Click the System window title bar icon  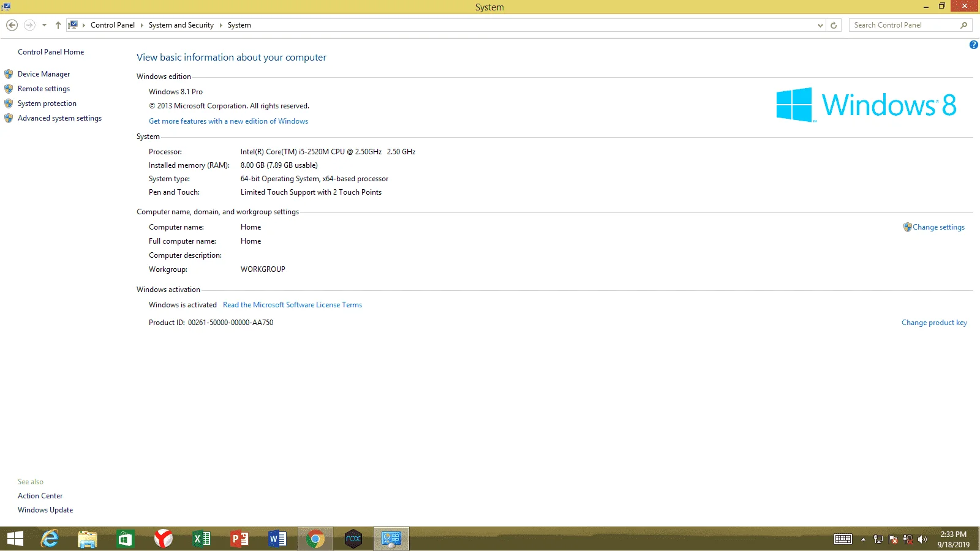(x=6, y=7)
